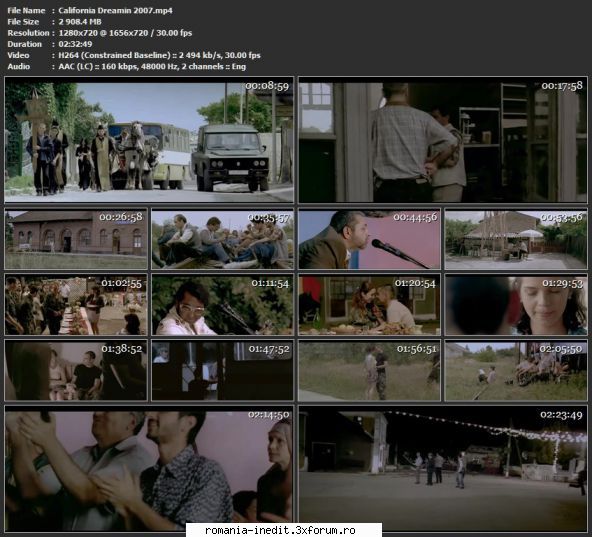Select the frame stamped 02:05:50

click(516, 370)
